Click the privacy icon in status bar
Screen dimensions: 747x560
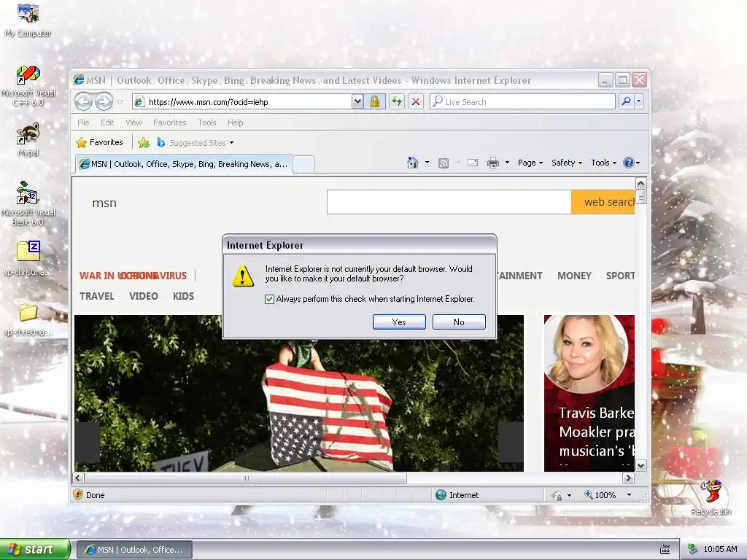point(557,495)
